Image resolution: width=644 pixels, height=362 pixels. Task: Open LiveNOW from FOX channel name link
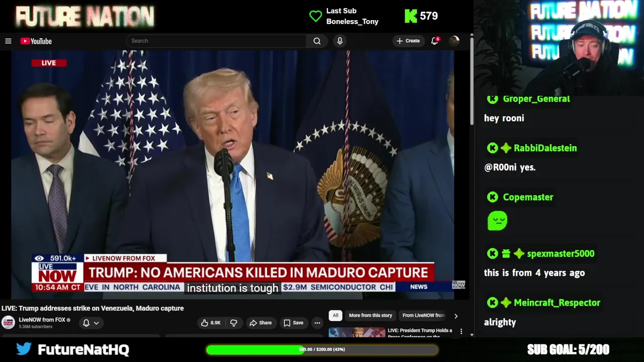coord(42,320)
